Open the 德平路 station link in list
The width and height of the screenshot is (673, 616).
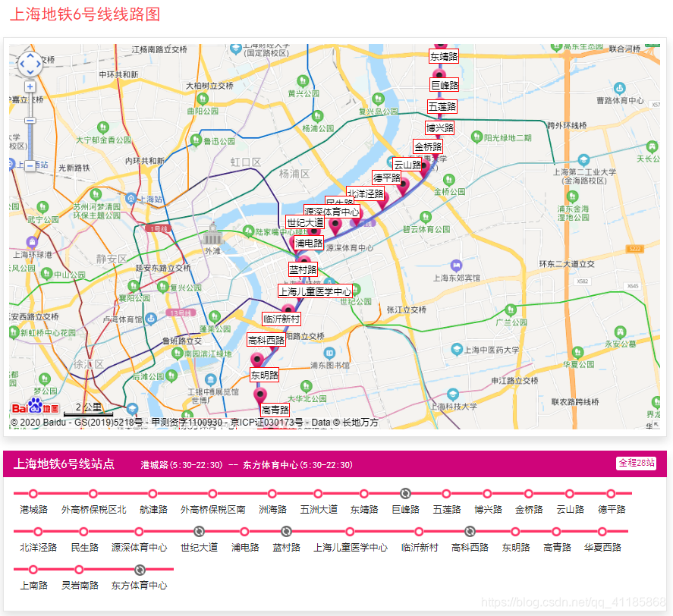(x=612, y=510)
